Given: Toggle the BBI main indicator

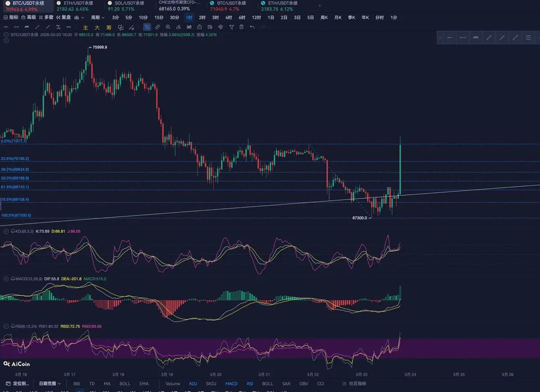Looking at the screenshot, I should (x=77, y=384).
